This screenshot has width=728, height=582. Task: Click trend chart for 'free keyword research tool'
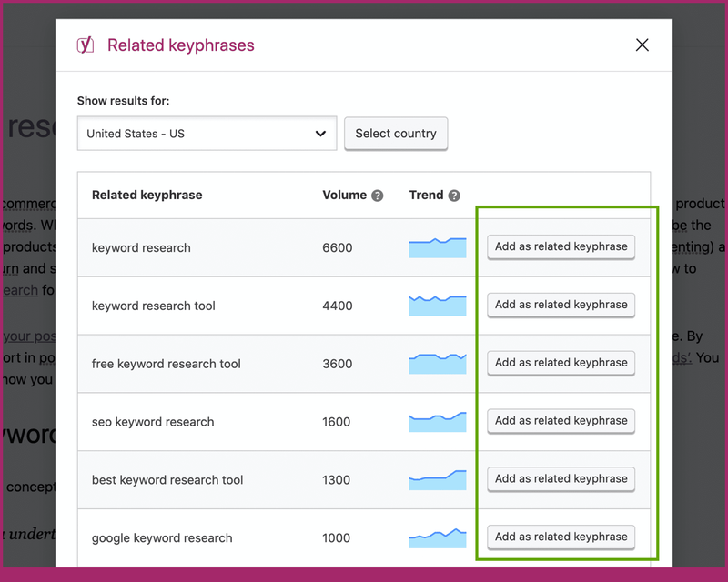click(437, 364)
